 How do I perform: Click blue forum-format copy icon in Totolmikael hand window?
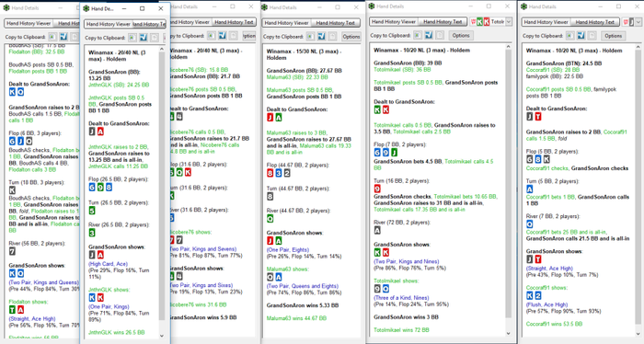pyautogui.click(x=429, y=35)
